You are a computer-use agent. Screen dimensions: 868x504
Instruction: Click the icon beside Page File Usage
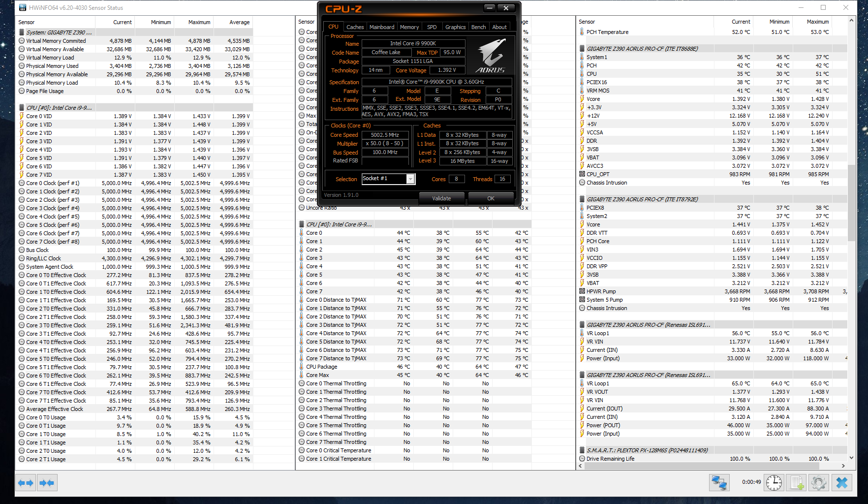[x=22, y=91]
